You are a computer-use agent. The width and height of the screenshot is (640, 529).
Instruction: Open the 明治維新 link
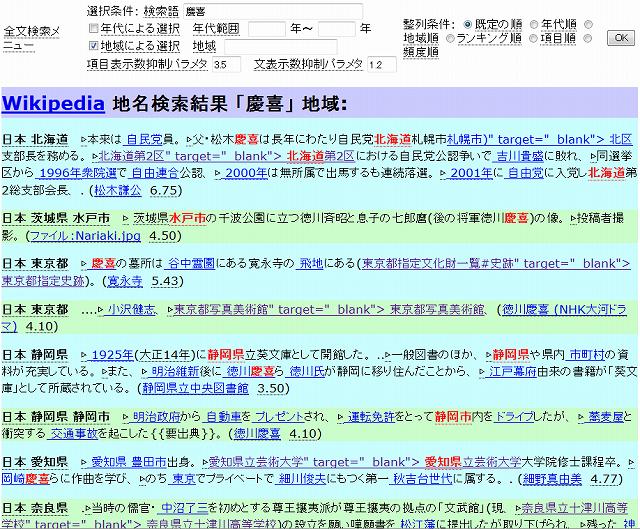pos(175,371)
